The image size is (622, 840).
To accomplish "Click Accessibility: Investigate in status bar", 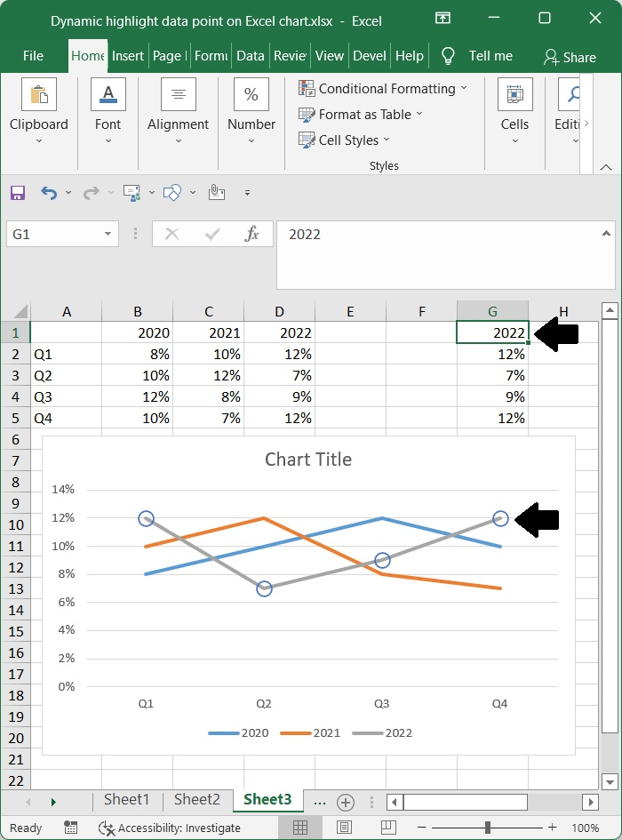I will point(170,828).
